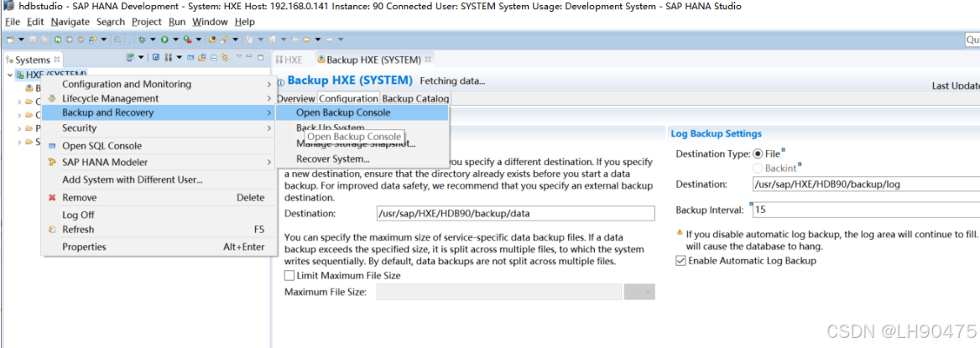Click the Save All icon in toolbar
980x348 pixels.
click(x=44, y=39)
